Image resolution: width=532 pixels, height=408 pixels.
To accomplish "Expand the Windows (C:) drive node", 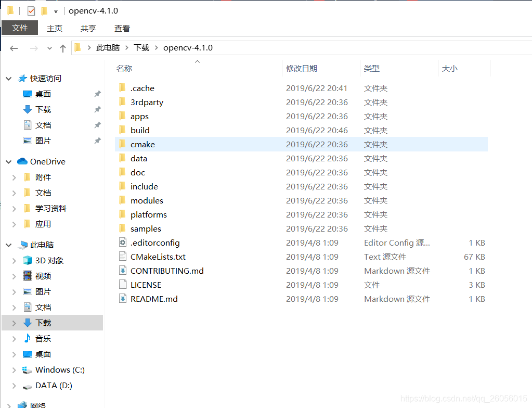I will tap(14, 370).
